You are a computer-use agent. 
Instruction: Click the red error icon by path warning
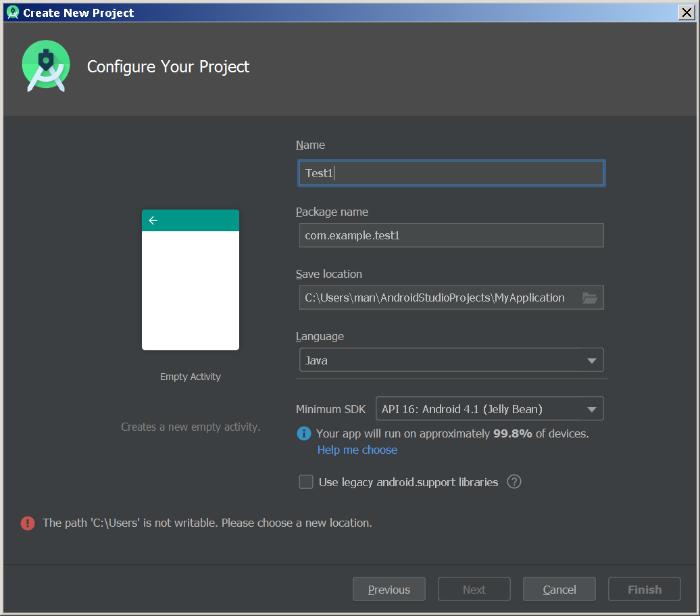point(28,523)
